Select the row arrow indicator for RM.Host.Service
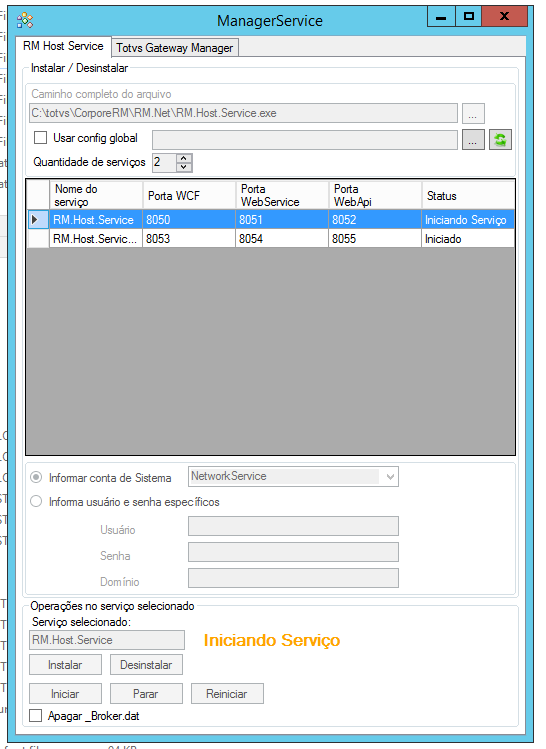The width and height of the screenshot is (546, 749). click(38, 220)
